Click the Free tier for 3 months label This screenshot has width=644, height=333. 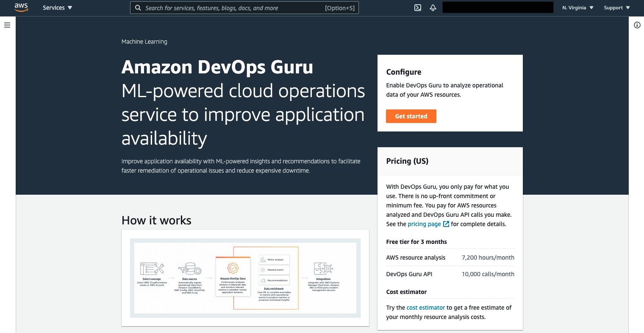pyautogui.click(x=416, y=242)
